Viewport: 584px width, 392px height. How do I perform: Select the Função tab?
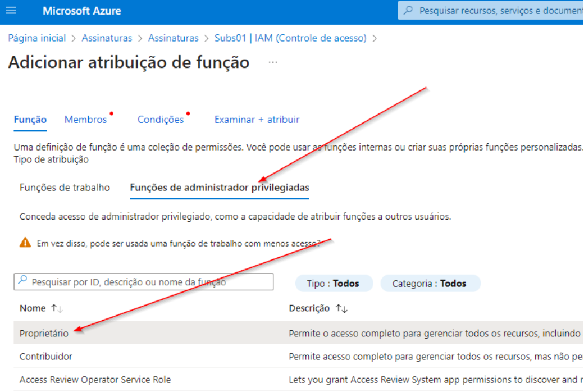point(30,120)
